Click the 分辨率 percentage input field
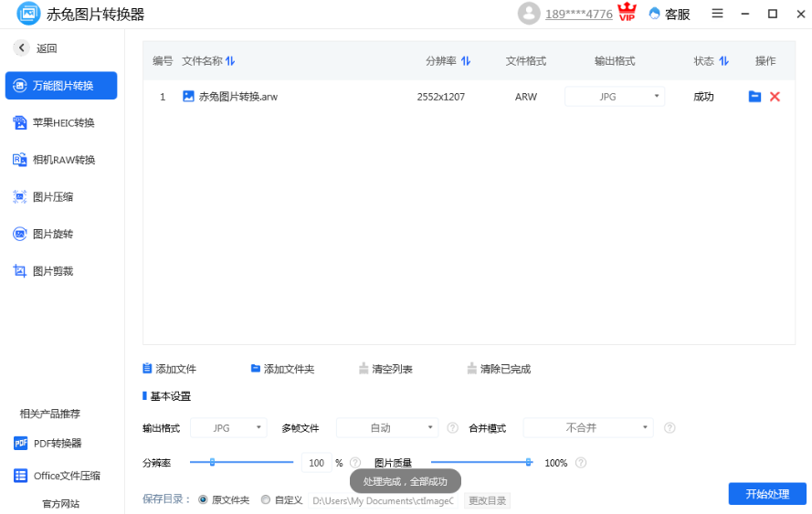The height and width of the screenshot is (514, 812). [316, 463]
